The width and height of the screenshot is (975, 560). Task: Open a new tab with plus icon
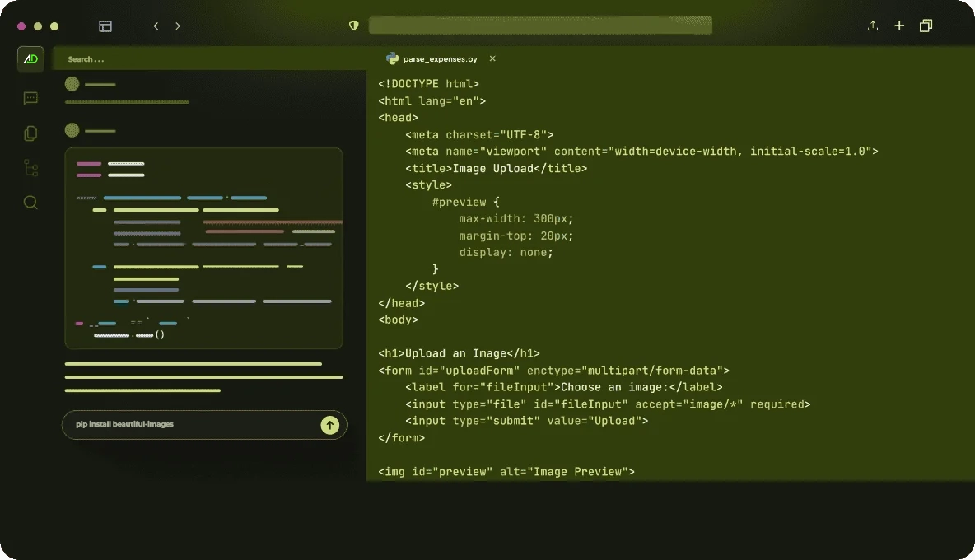pyautogui.click(x=899, y=26)
